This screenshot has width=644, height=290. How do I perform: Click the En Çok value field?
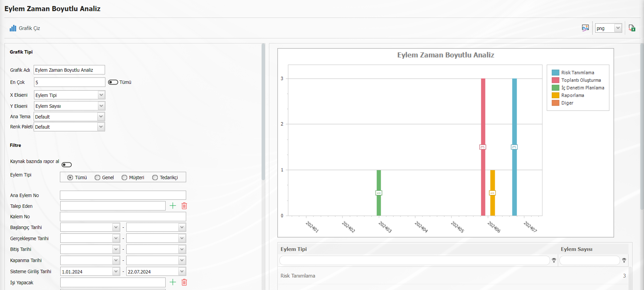coord(70,82)
